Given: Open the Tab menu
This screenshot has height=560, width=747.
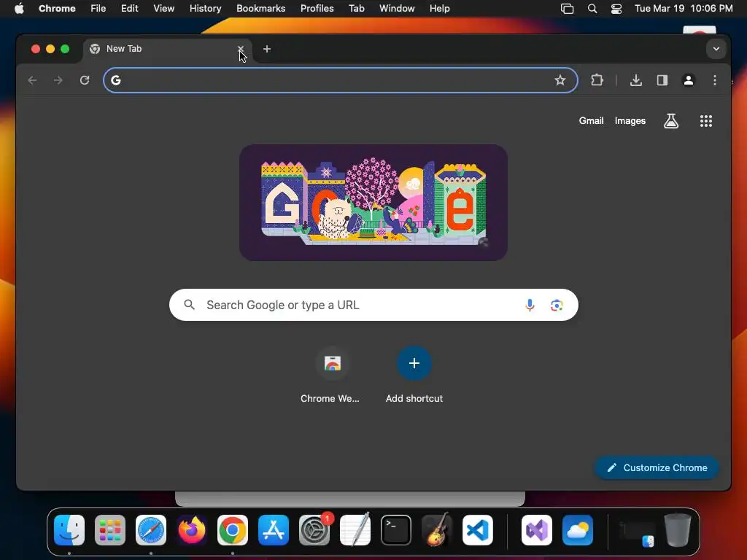Looking at the screenshot, I should pyautogui.click(x=356, y=8).
